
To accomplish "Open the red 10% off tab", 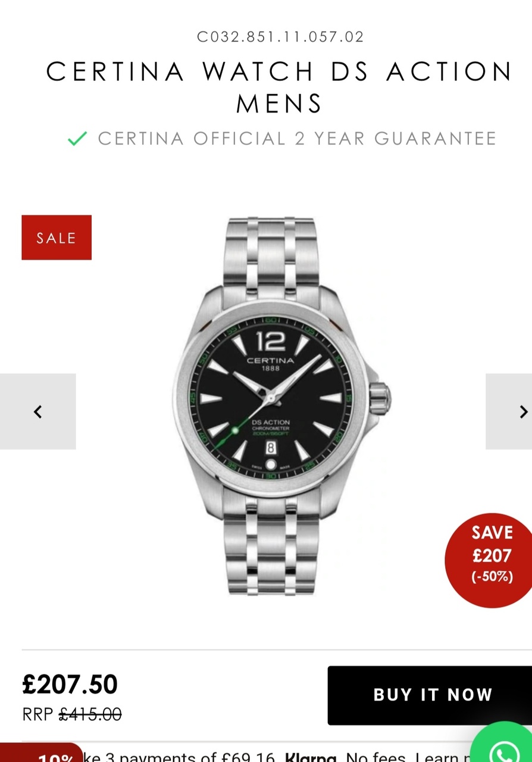I will [42, 754].
